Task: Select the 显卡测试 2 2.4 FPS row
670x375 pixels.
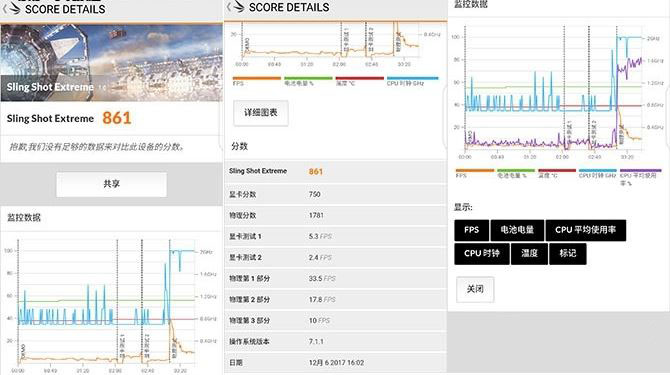Action: (335, 258)
